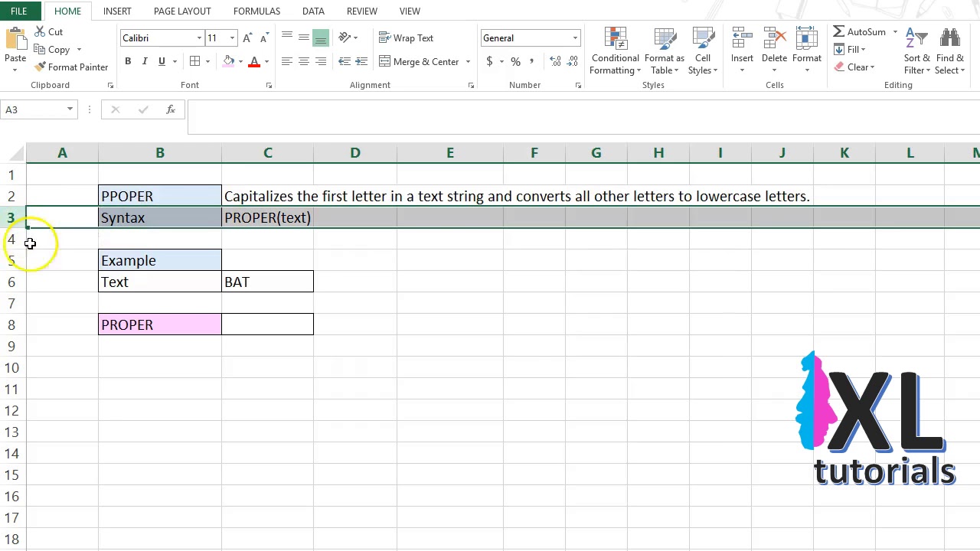
Task: Toggle Bottom Align (highlighted)
Action: coord(321,37)
